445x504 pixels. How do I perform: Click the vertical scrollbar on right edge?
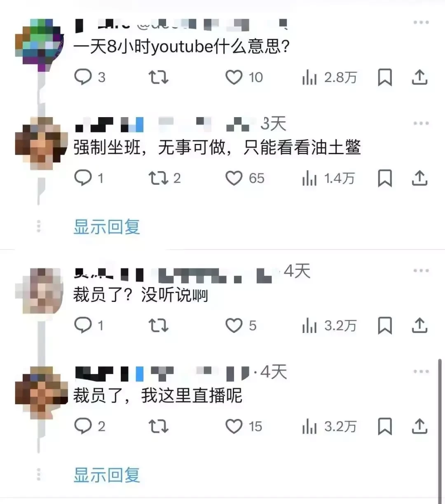(440, 429)
